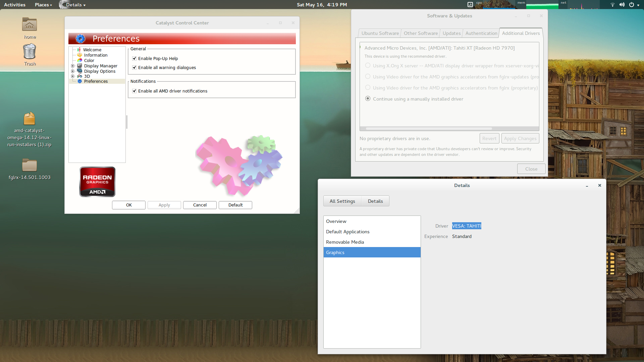The image size is (644, 362).
Task: Click the blue Catalyst gear icon in Preferences header
Action: coord(80,39)
